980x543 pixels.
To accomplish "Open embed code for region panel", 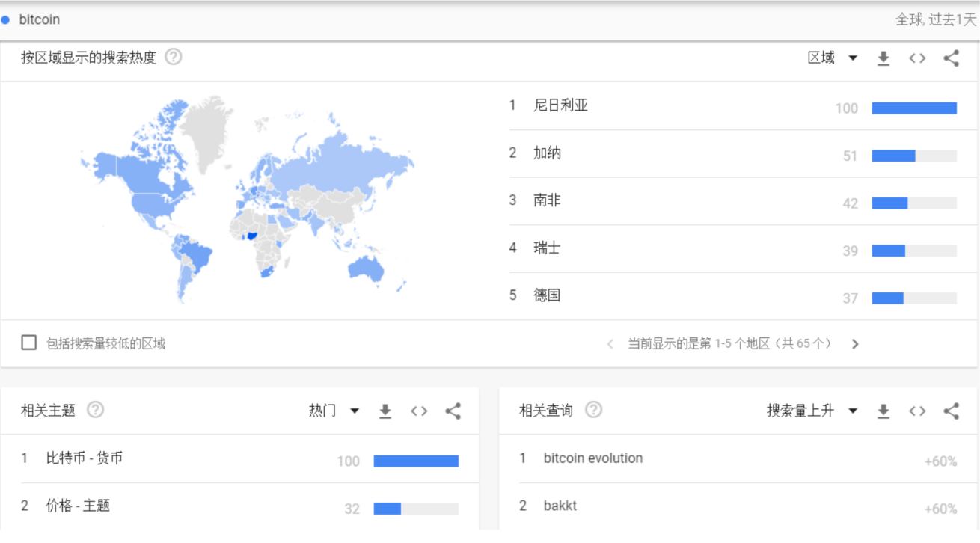I will pos(917,58).
